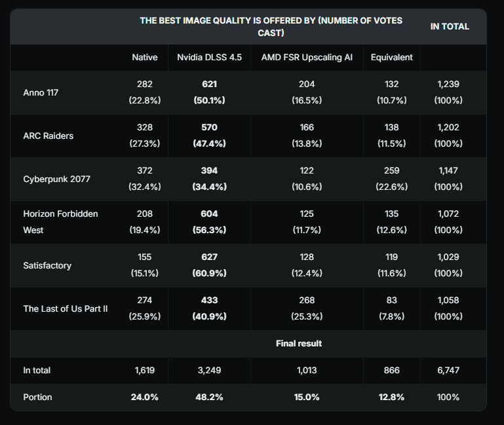Select the Anno 117 row label
This screenshot has height=425, width=504.
41,92
